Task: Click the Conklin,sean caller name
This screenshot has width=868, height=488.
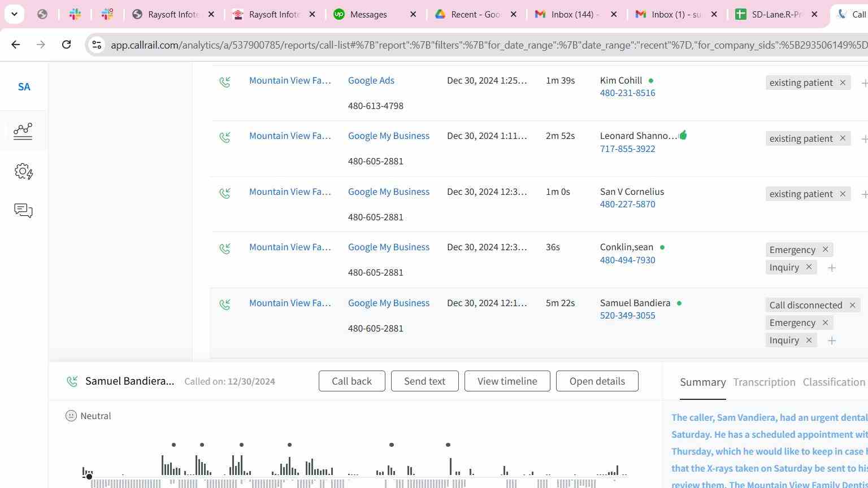Action: [x=627, y=247]
